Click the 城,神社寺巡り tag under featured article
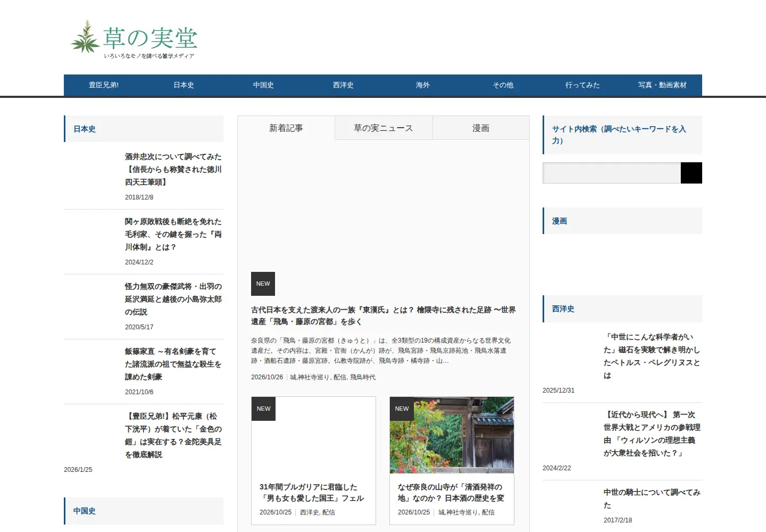Image resolution: width=766 pixels, height=532 pixels. click(310, 377)
